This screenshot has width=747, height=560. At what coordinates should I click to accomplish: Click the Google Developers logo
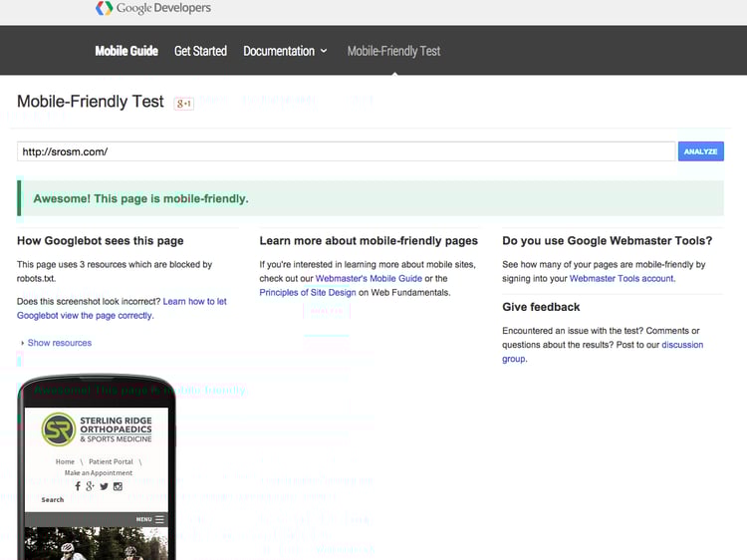point(153,8)
